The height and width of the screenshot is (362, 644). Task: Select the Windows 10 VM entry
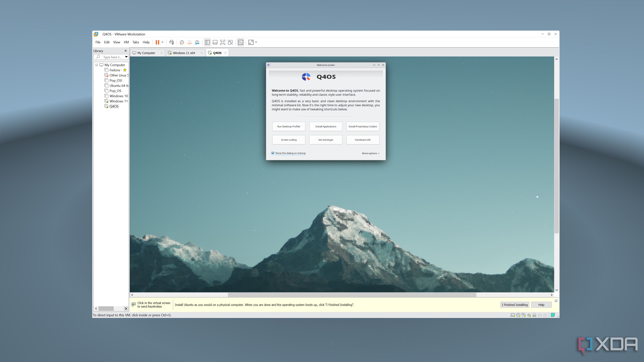click(x=117, y=96)
